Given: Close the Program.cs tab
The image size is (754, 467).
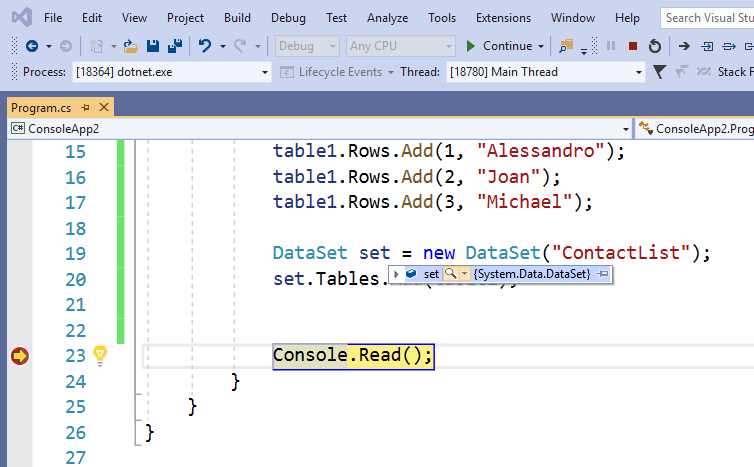Looking at the screenshot, I should click(104, 107).
